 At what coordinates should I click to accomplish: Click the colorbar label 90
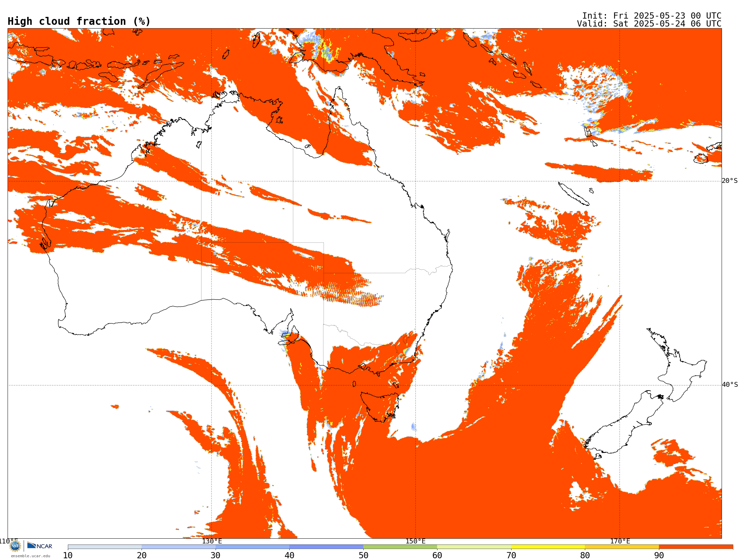coord(659,555)
